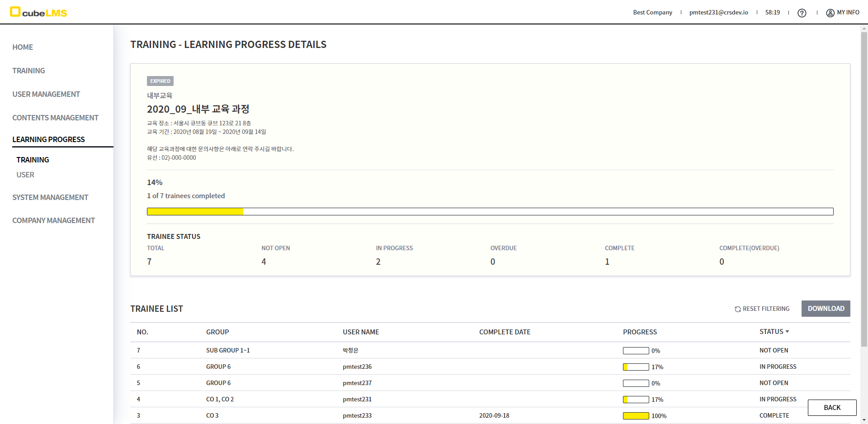Open USER MANAGEMENT menu
Viewport: 868px width, 424px height.
[46, 94]
